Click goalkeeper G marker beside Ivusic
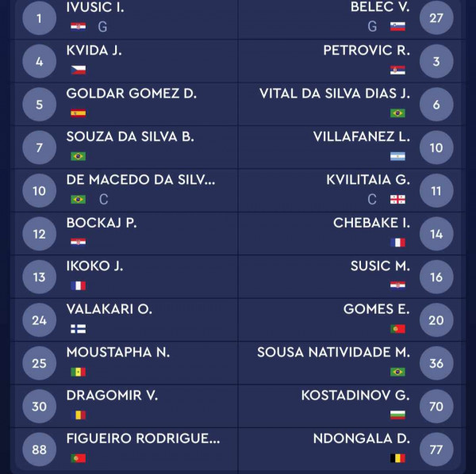This screenshot has width=476, height=474. (x=102, y=27)
